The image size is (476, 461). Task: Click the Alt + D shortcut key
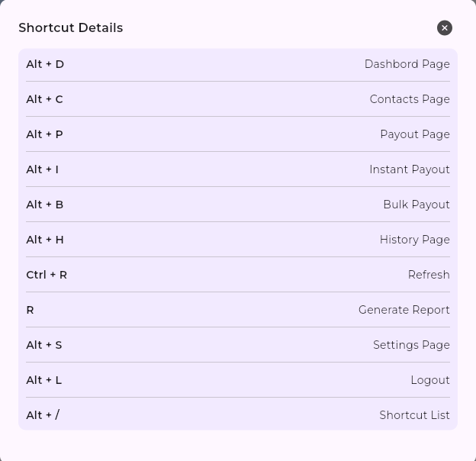(x=45, y=64)
